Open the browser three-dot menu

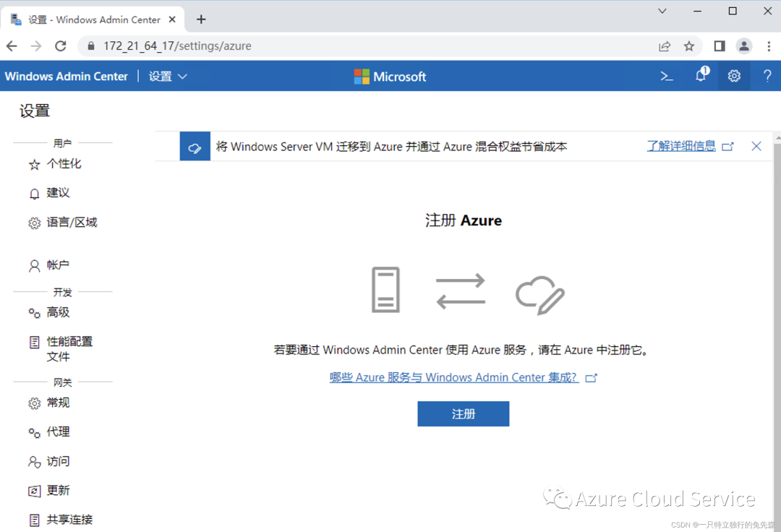pyautogui.click(x=769, y=46)
